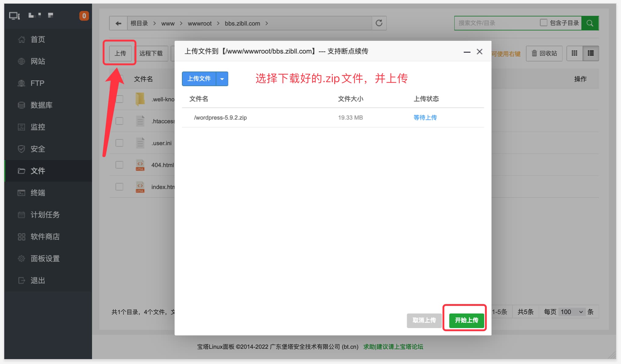Check the box next to 404.html

119,165
